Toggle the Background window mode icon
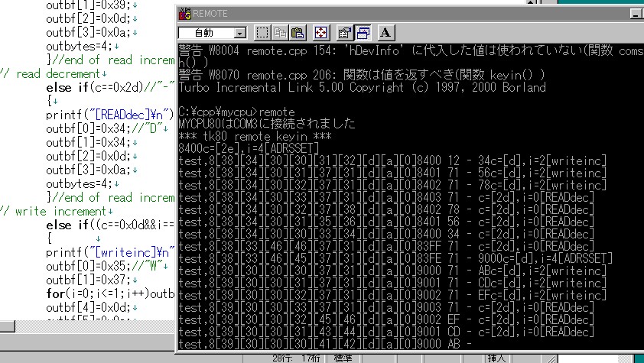This screenshot has height=363, width=644. pyautogui.click(x=363, y=33)
